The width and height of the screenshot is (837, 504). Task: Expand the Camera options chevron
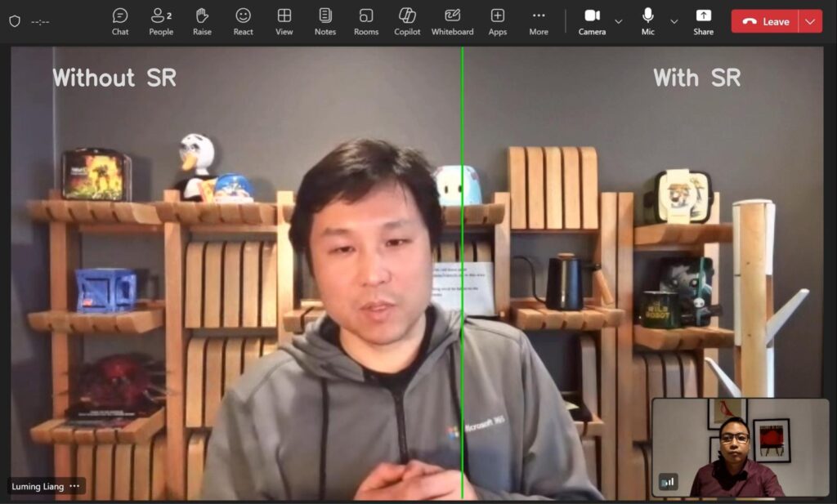tap(619, 22)
